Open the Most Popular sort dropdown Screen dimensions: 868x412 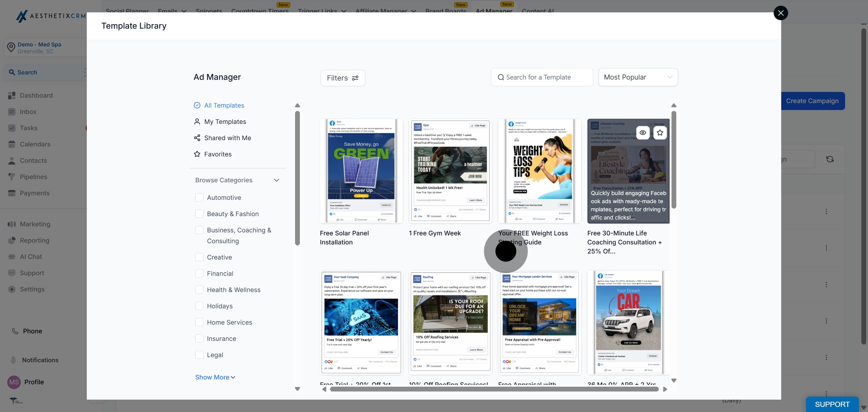pyautogui.click(x=638, y=77)
